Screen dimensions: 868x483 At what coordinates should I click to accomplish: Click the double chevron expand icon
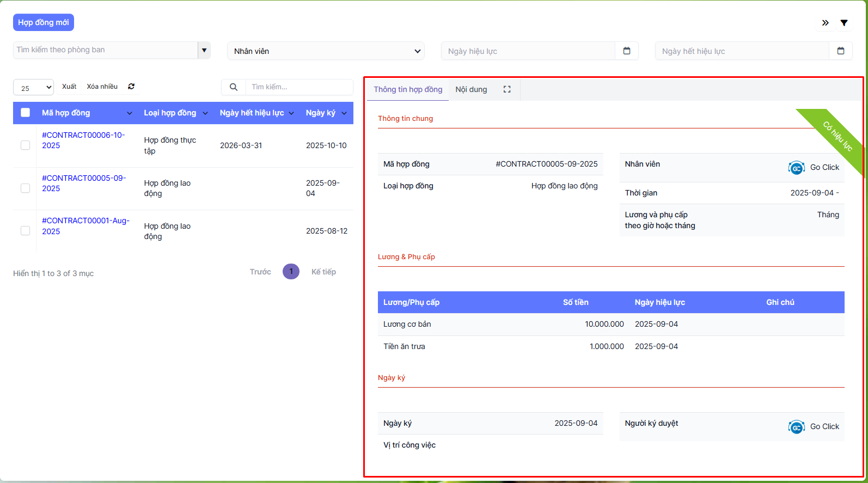click(825, 23)
